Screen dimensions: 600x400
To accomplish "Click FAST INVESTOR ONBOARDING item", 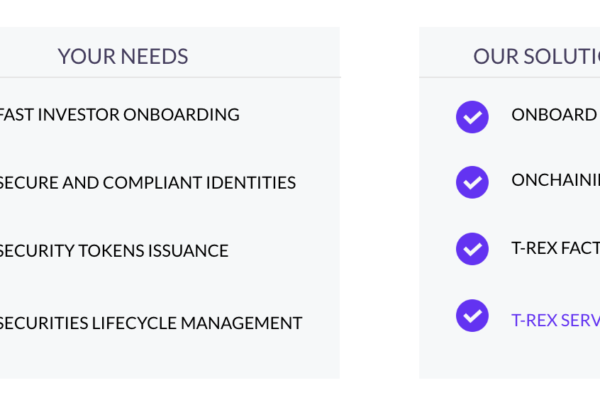I will click(119, 114).
